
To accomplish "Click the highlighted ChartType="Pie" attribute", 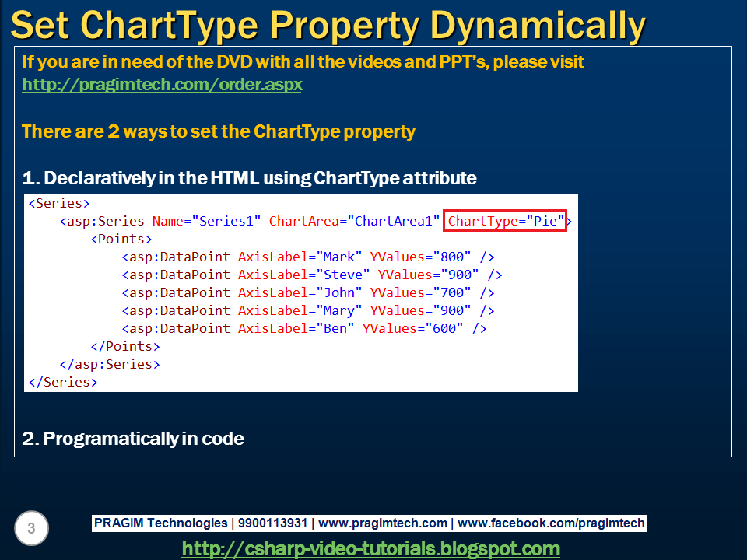I will 504,221.
